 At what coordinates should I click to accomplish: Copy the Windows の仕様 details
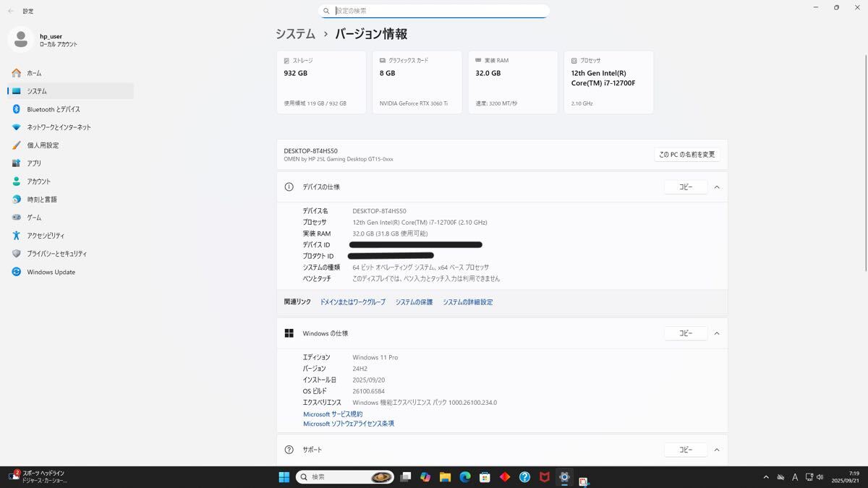click(x=686, y=333)
